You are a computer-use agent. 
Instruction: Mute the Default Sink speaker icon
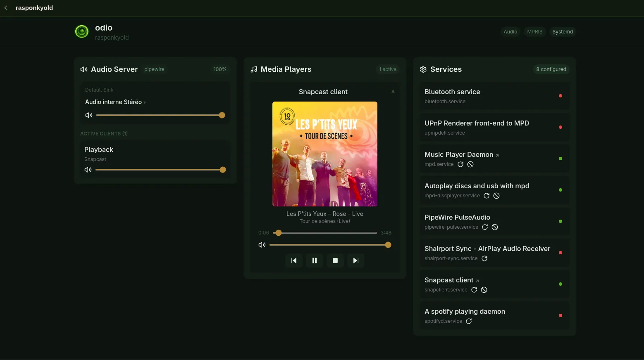[89, 115]
